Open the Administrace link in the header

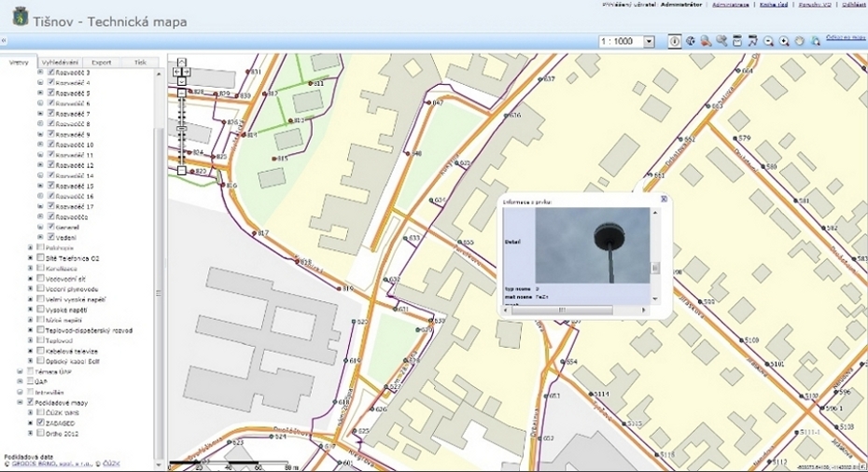point(734,5)
